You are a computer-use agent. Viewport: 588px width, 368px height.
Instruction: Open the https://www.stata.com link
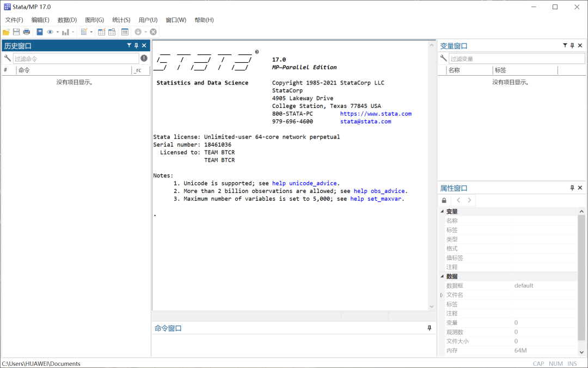tap(376, 114)
